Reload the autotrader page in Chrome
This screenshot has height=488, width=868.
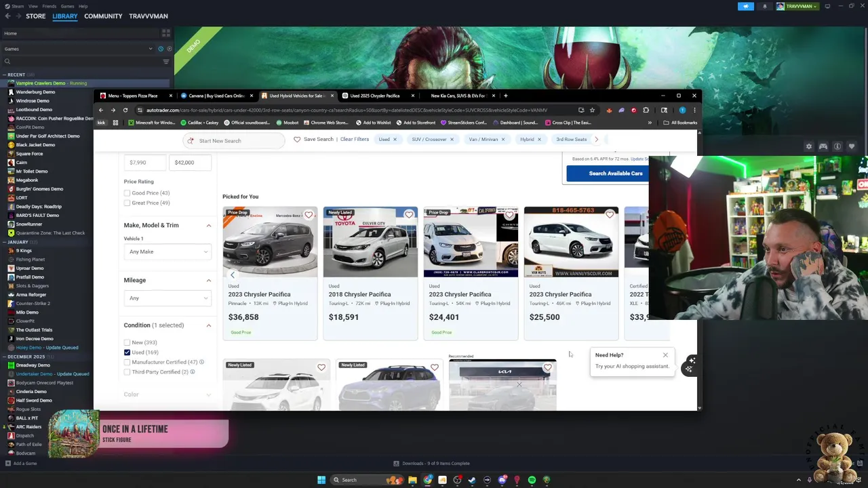[x=125, y=110]
